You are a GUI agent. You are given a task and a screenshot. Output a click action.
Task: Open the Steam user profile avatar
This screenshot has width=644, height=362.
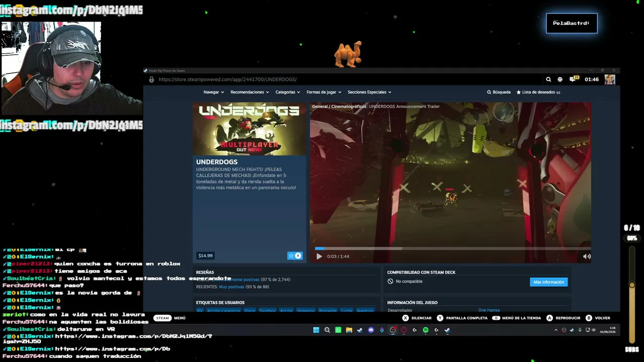(610, 79)
